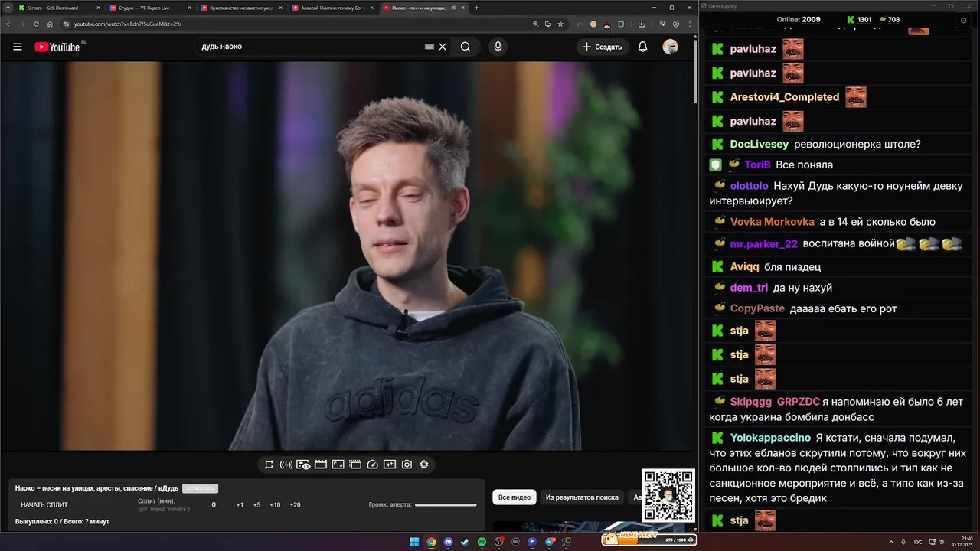Select the Из результатов поиска chip
The image size is (980, 551).
582,497
